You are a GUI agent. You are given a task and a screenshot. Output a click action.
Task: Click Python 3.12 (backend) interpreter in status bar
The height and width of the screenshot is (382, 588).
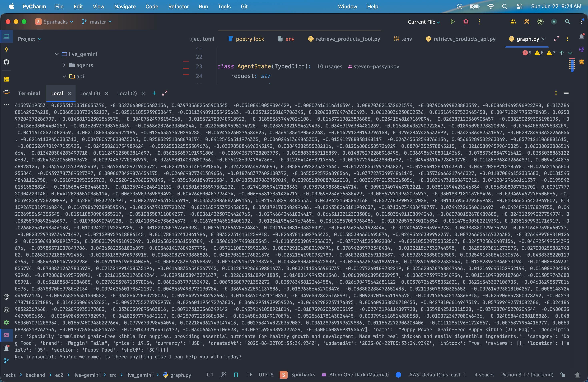coord(527,375)
